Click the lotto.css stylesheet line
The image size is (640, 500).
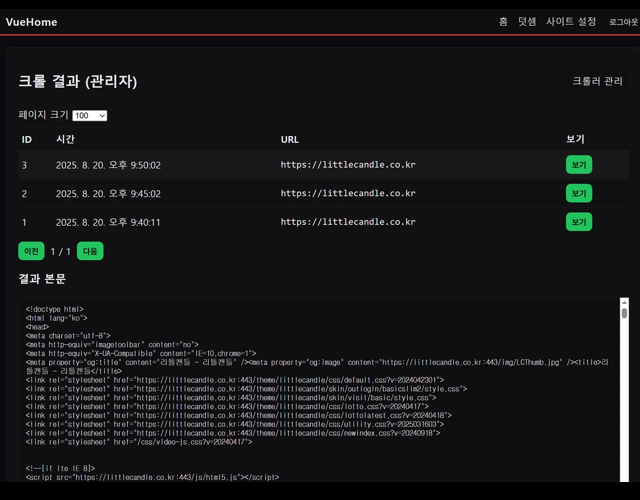point(227,407)
